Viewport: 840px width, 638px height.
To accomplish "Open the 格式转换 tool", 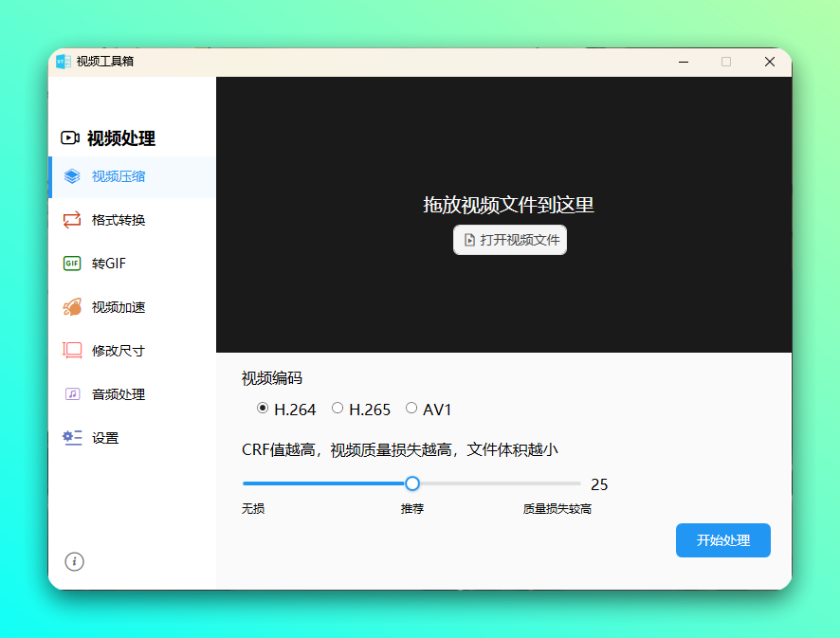I will tap(70, 219).
